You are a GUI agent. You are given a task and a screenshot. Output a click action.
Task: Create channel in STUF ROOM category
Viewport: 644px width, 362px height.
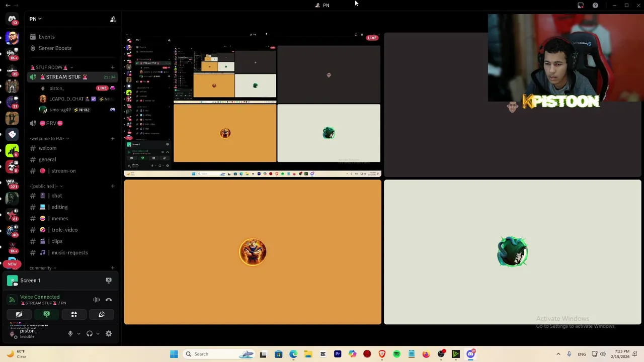click(113, 67)
